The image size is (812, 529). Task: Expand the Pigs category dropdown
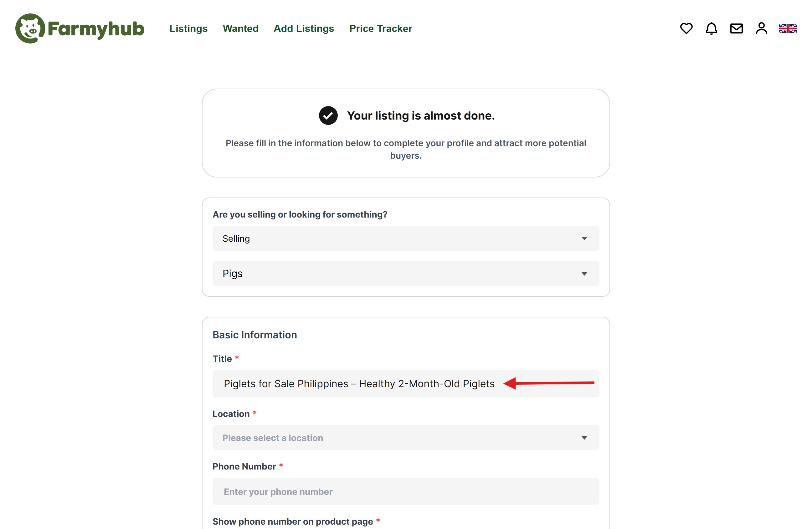(x=584, y=274)
